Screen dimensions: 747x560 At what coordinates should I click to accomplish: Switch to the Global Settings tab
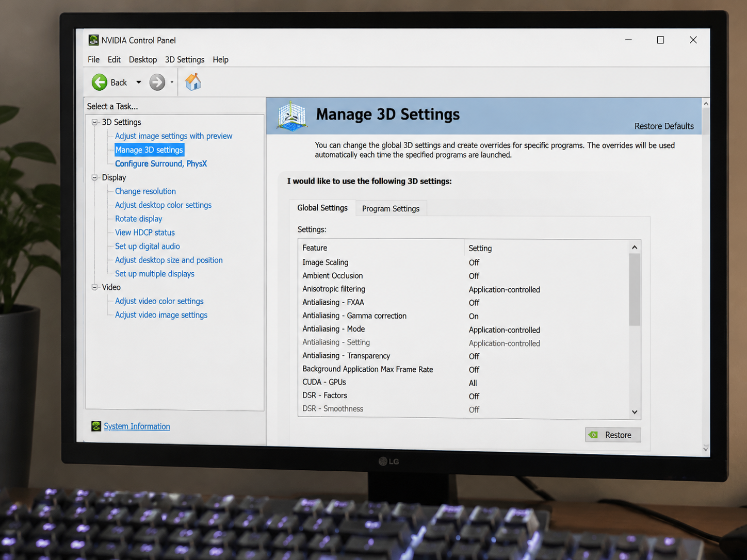pos(322,208)
